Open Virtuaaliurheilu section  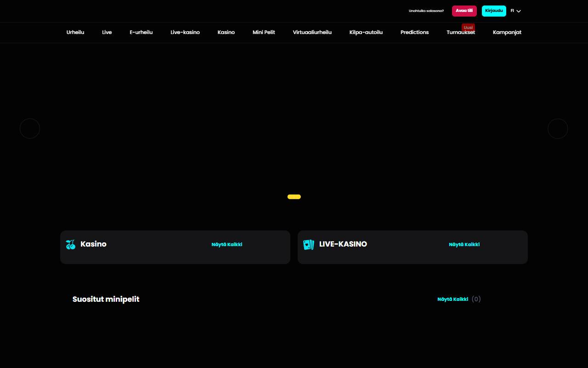[312, 32]
